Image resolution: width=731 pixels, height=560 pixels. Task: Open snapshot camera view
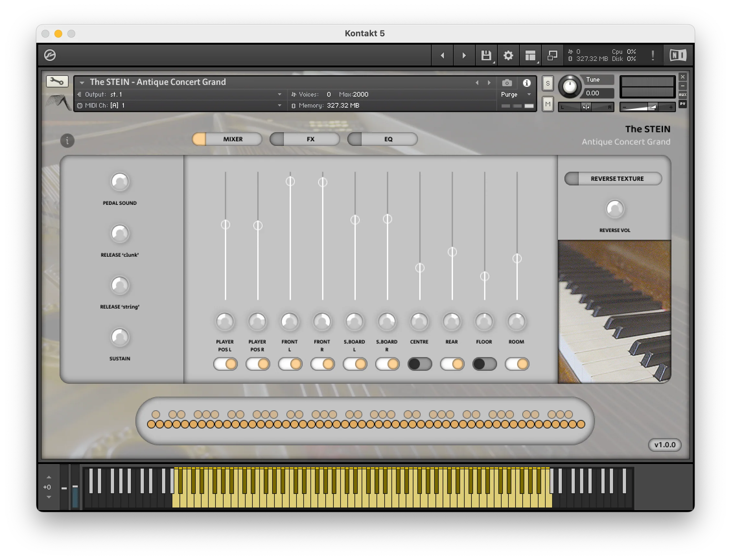tap(507, 83)
